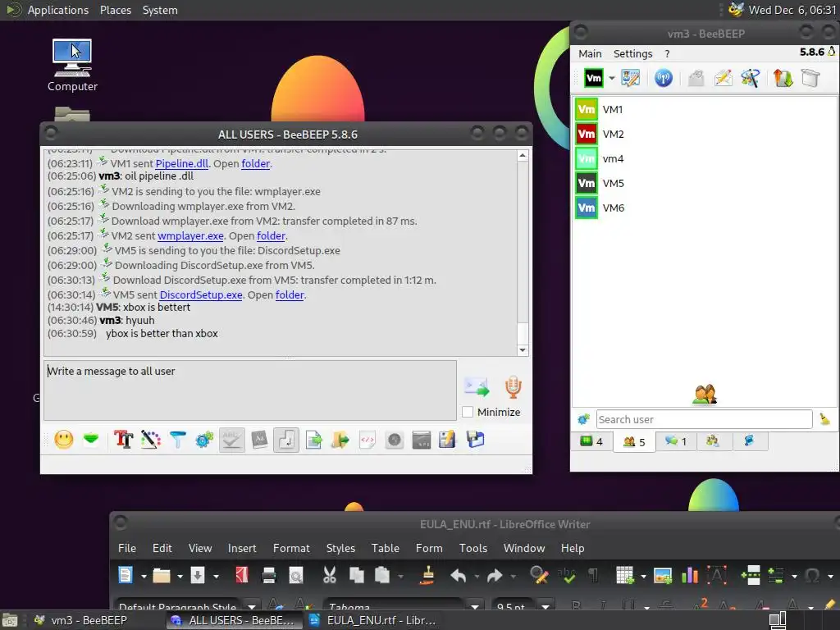Expand the New document dropdown arrow in Writer
Viewport: 840px width, 630px height.
coord(144,577)
